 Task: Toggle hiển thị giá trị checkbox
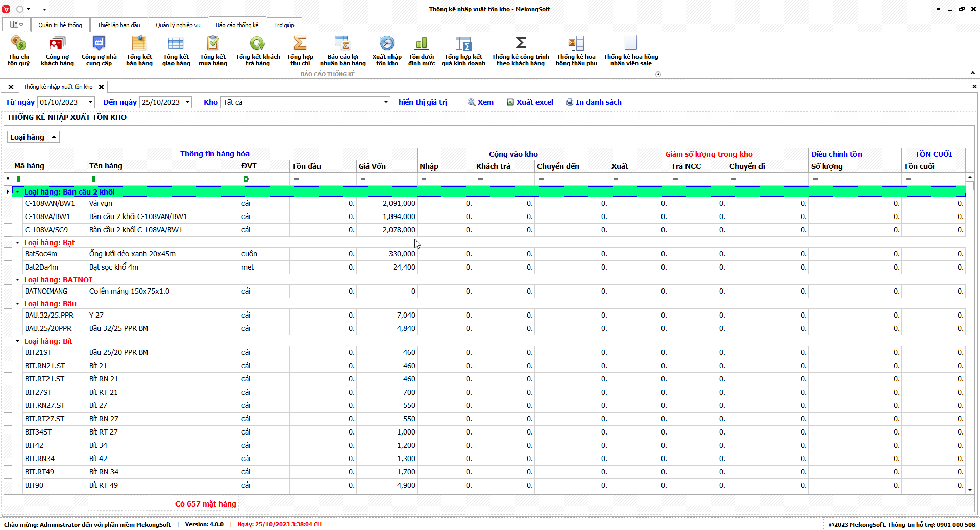pos(451,102)
